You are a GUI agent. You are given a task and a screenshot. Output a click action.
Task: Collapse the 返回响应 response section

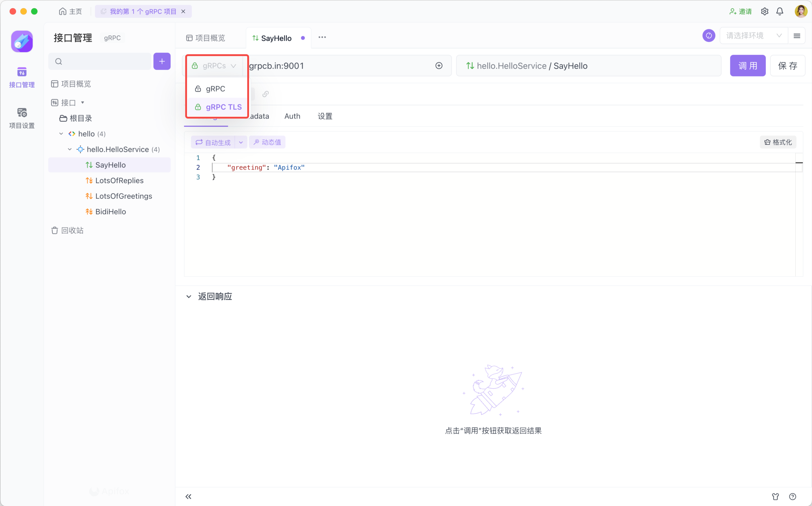pos(189,296)
